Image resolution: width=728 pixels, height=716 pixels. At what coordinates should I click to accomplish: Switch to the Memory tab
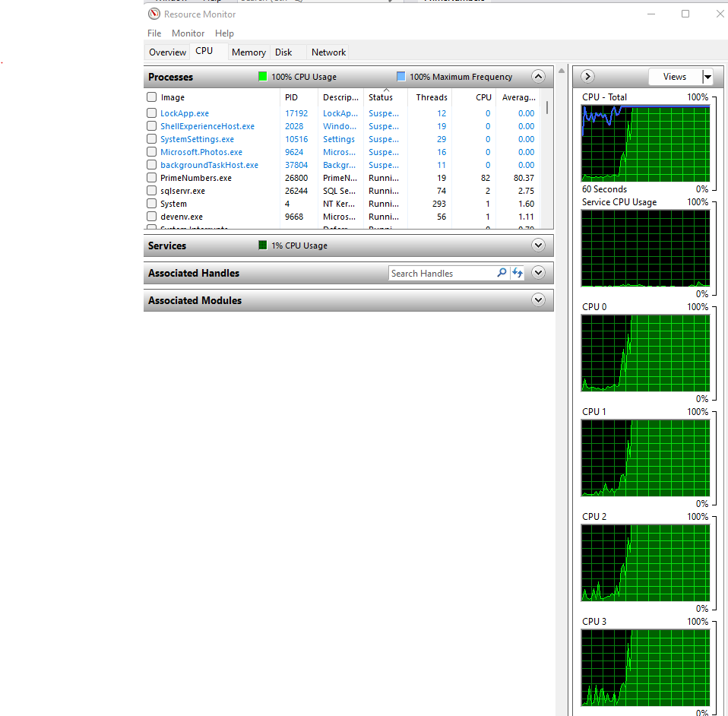tap(248, 52)
